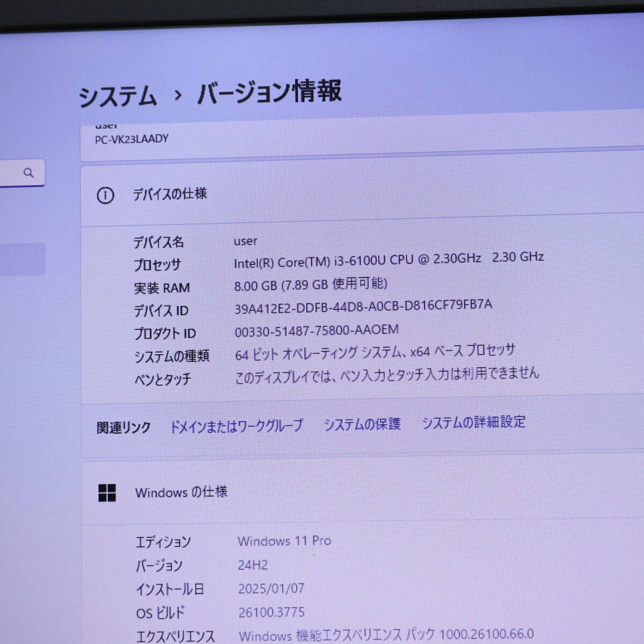
Task: Click the device specifications info icon
Action: 105,195
